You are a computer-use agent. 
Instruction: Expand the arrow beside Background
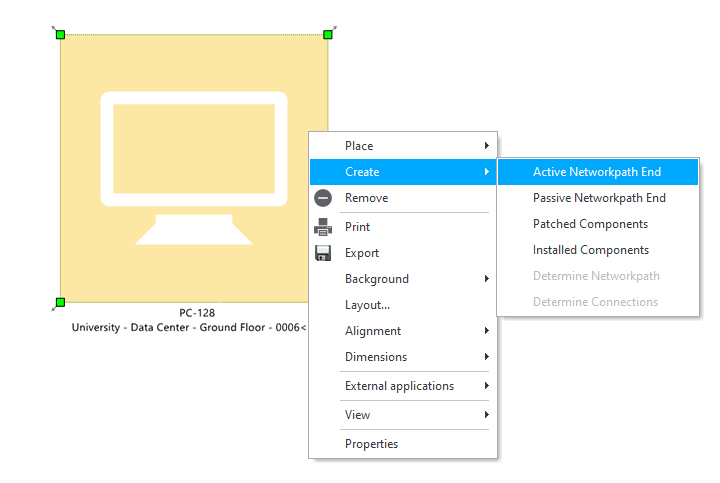pyautogui.click(x=487, y=279)
